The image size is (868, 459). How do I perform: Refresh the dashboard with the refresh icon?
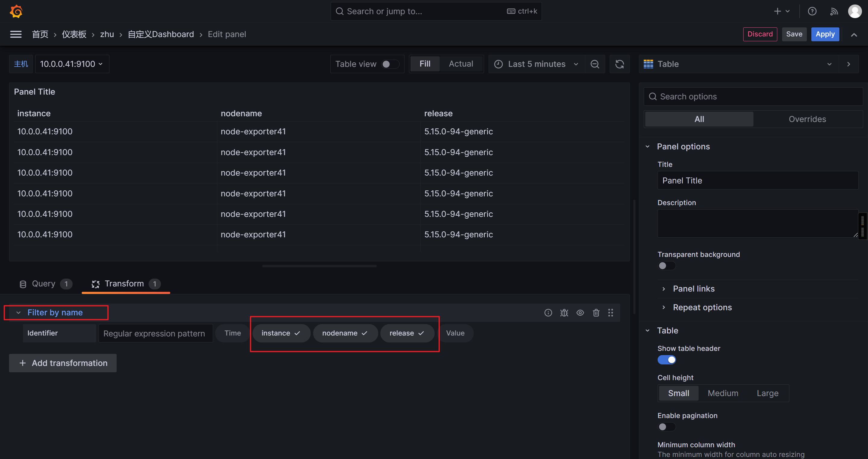(619, 64)
